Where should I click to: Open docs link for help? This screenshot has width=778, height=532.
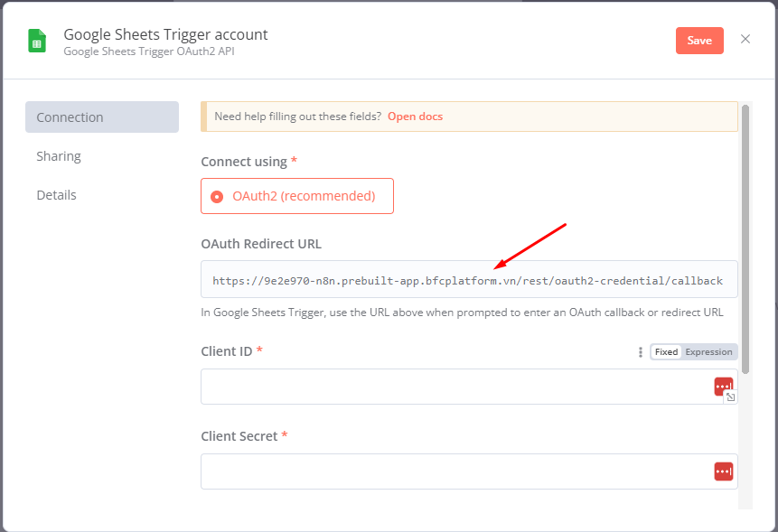pyautogui.click(x=415, y=117)
